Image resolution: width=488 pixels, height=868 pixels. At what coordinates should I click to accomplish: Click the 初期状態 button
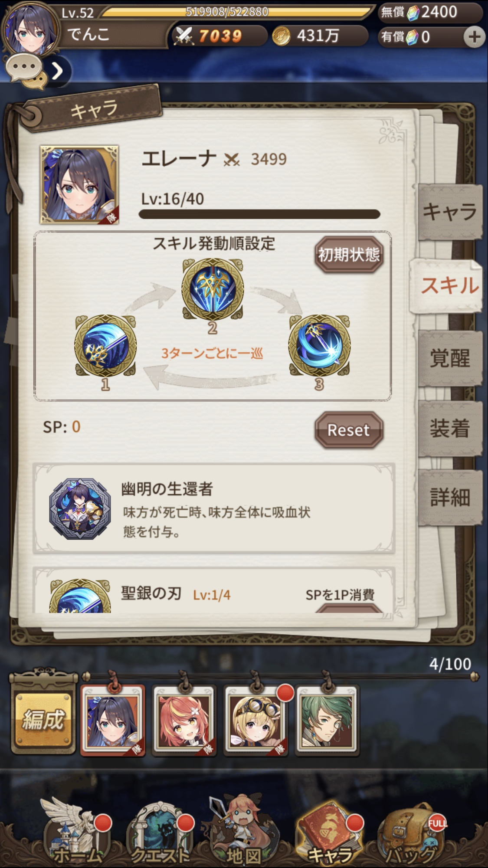click(x=349, y=255)
